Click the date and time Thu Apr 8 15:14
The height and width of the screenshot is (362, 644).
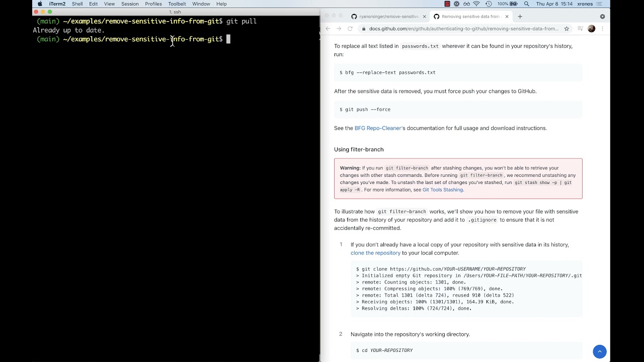click(x=553, y=4)
